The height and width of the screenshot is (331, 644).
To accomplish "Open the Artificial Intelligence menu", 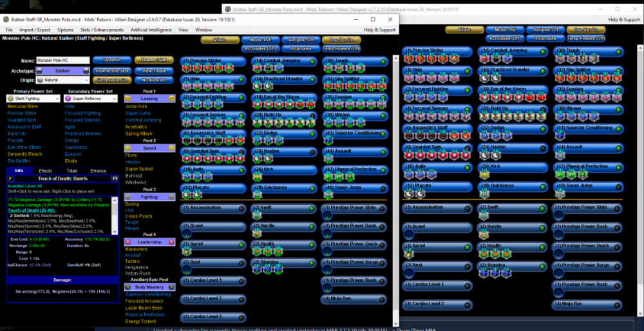I will pyautogui.click(x=151, y=30).
